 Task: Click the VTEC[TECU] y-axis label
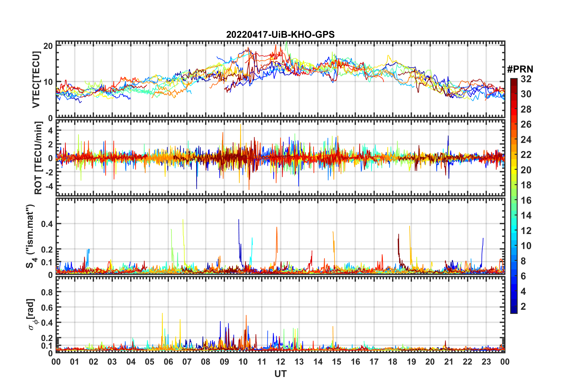pos(36,80)
